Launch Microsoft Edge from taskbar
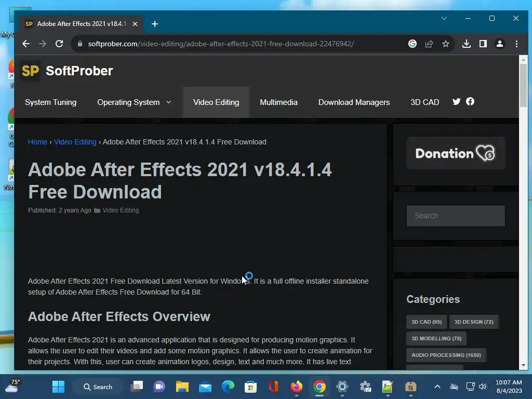Screen dimensions: 532x399 click(x=228, y=387)
